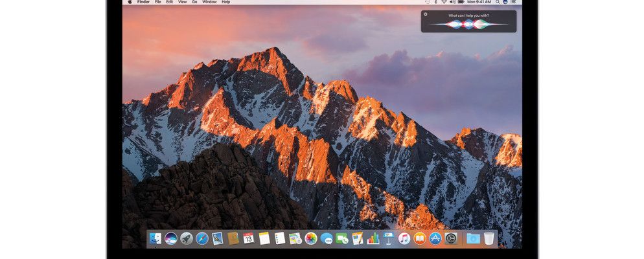This screenshot has width=644, height=259.
Task: Click the Mon 9:41 AM clock
Action: tap(479, 2)
